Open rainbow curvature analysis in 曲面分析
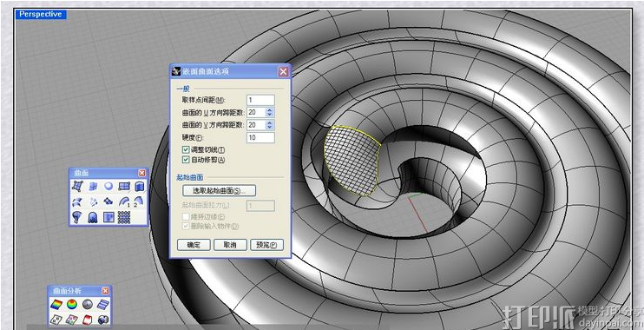The image size is (644, 330). (56, 305)
